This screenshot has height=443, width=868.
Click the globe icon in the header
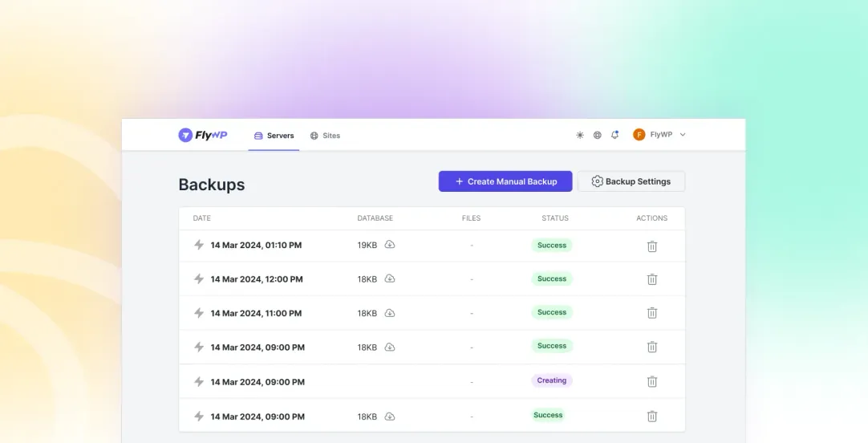tap(598, 135)
